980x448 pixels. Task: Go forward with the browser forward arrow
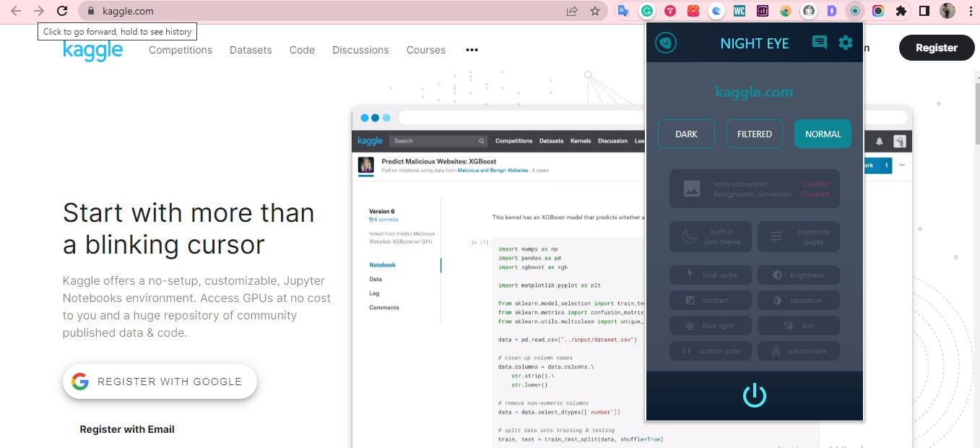[39, 11]
